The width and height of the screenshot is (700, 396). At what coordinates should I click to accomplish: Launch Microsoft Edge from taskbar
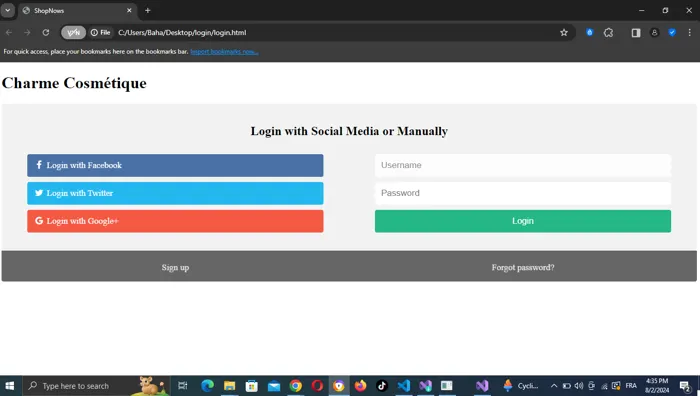pos(207,386)
